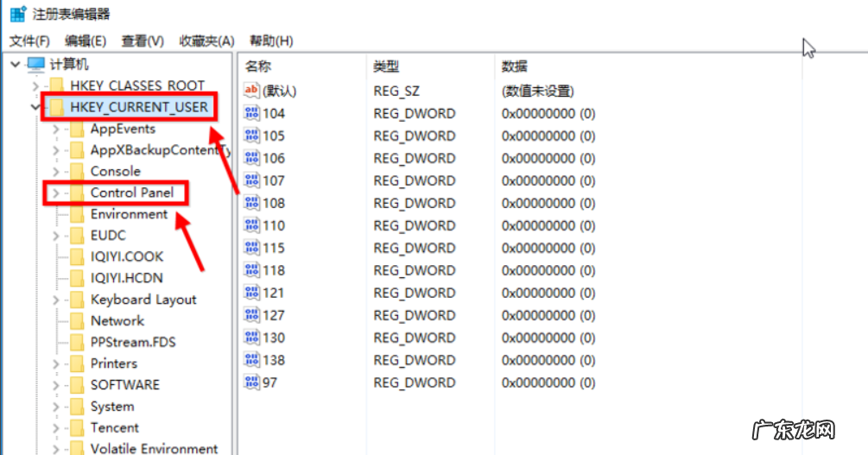Expand the SOFTWARE key chevron

[56, 385]
